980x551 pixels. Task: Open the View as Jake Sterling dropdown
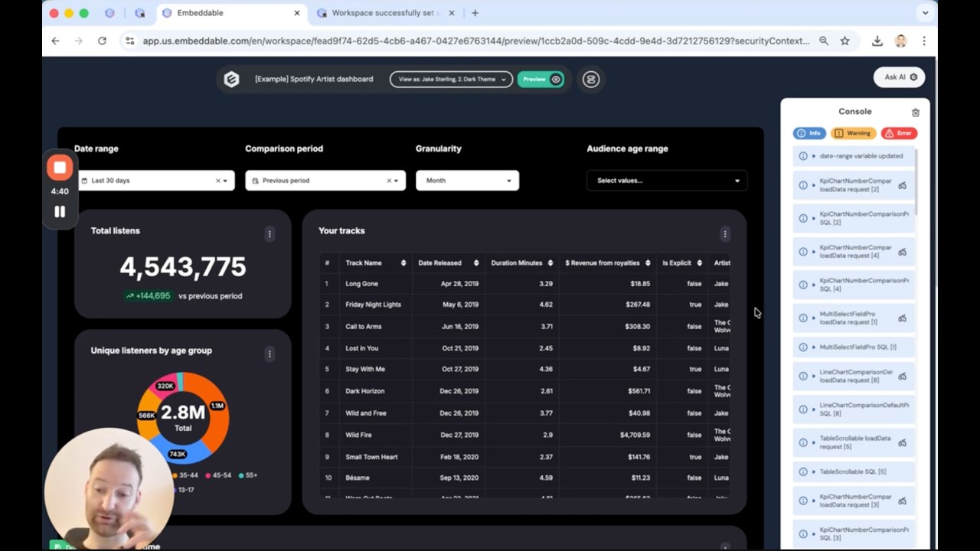[x=451, y=79]
